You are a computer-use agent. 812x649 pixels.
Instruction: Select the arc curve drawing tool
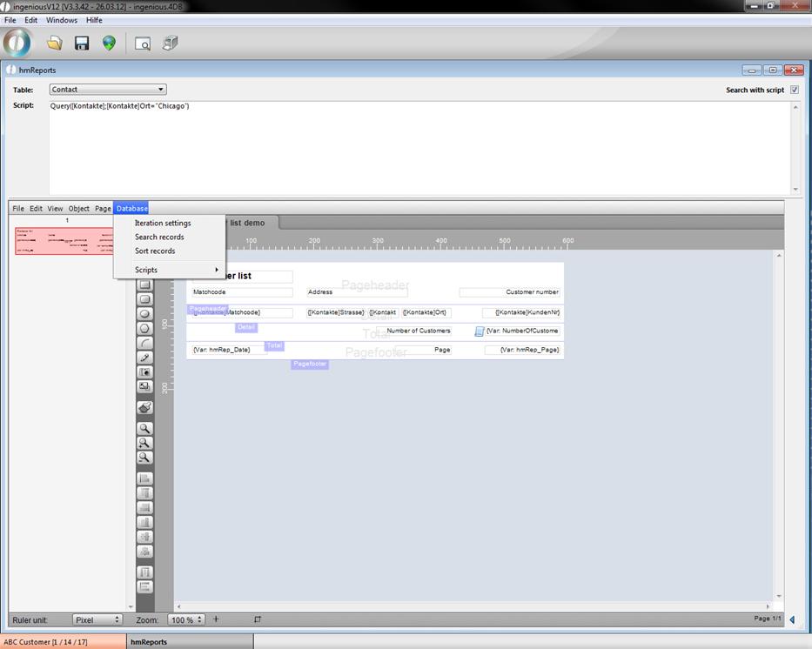coord(145,343)
